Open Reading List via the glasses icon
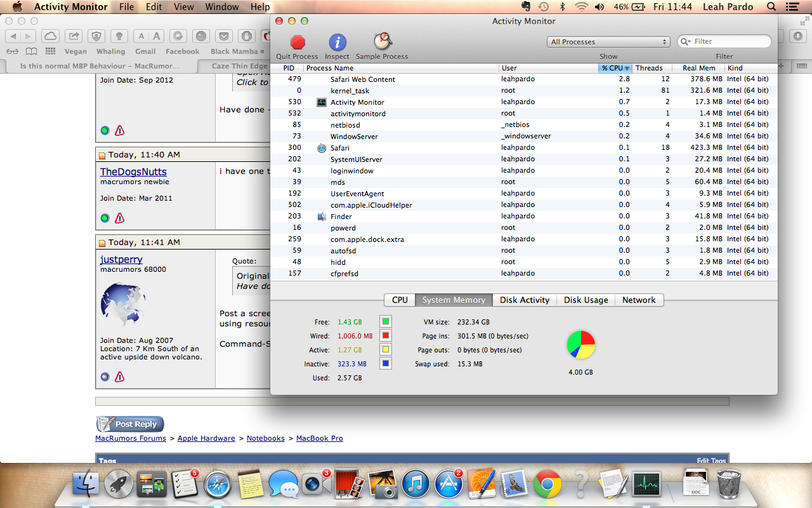The height and width of the screenshot is (508, 812). [x=12, y=51]
